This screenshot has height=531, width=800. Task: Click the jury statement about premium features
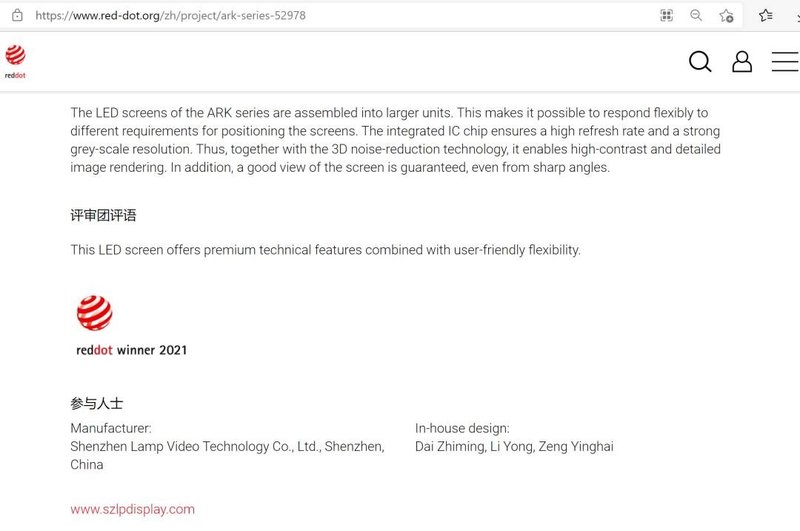click(x=325, y=249)
